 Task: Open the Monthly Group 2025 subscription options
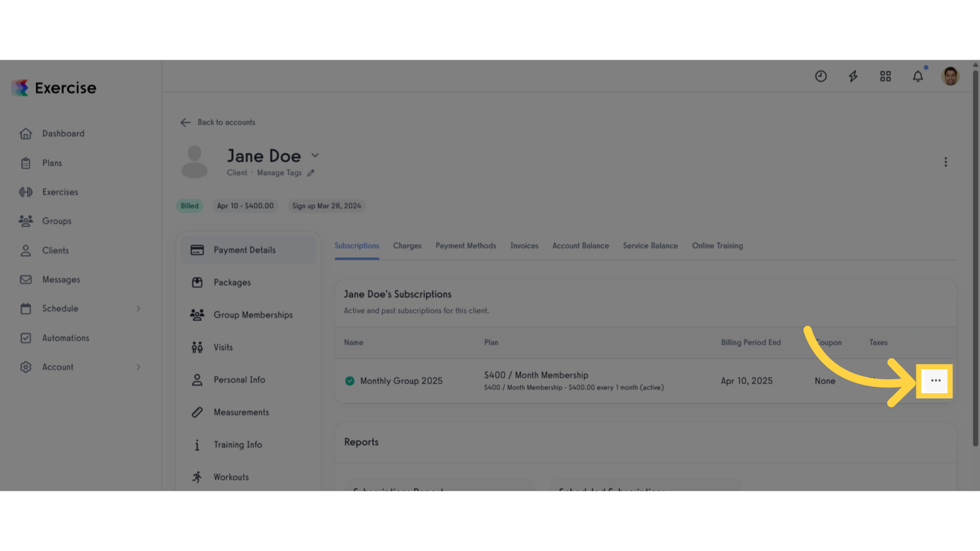[x=935, y=381]
